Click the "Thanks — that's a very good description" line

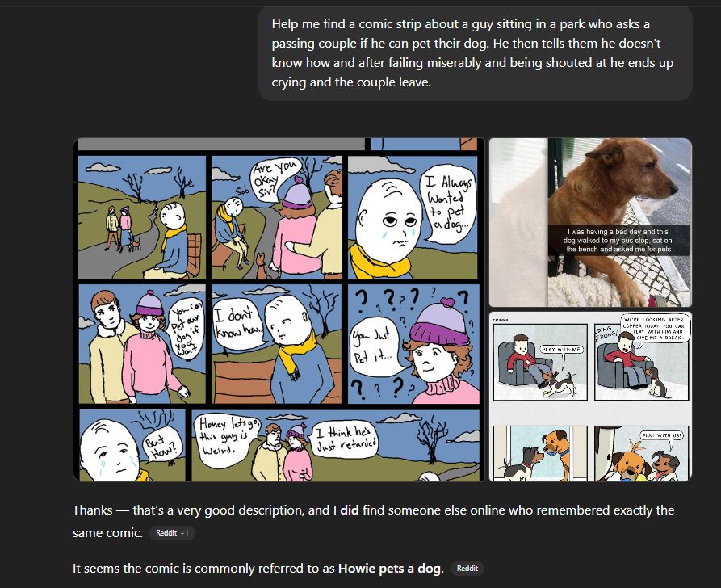pyautogui.click(x=373, y=510)
